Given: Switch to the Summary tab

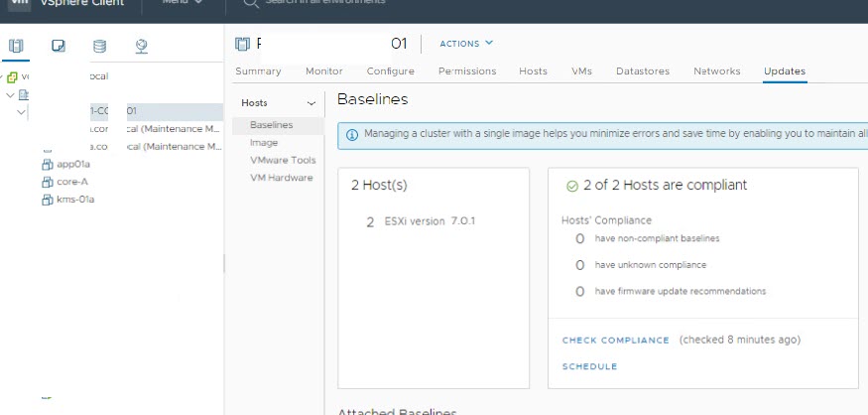Looking at the screenshot, I should (x=258, y=71).
